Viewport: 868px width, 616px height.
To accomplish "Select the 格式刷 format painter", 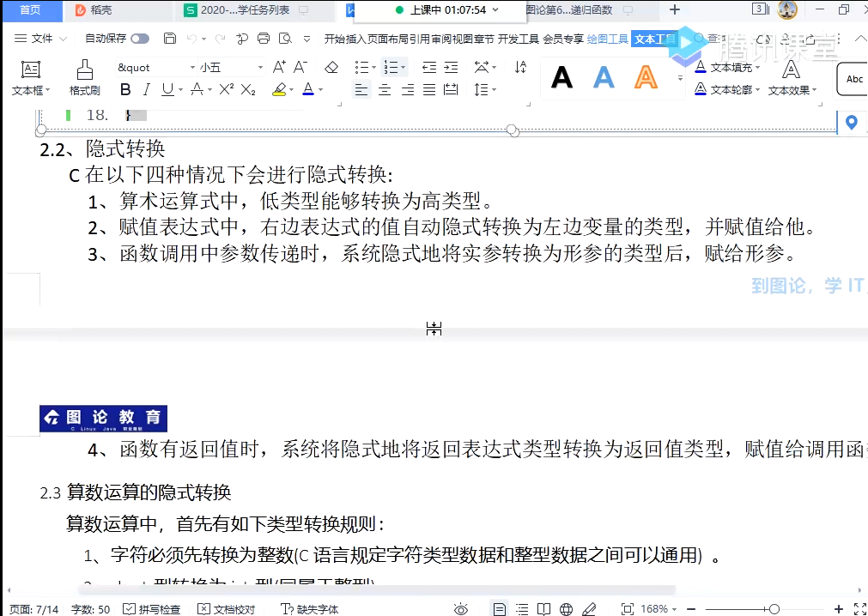I will coord(84,78).
